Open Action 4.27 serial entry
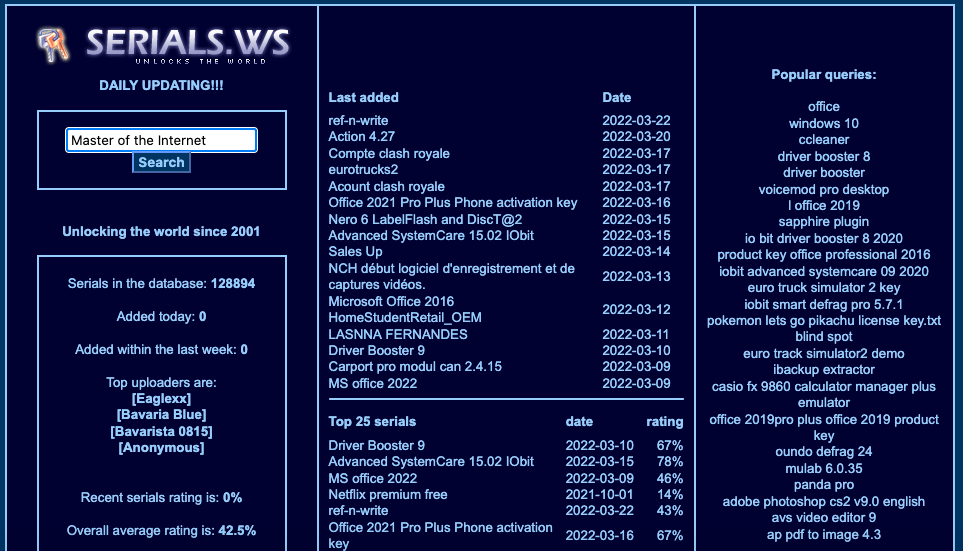The width and height of the screenshot is (963, 551). click(362, 136)
